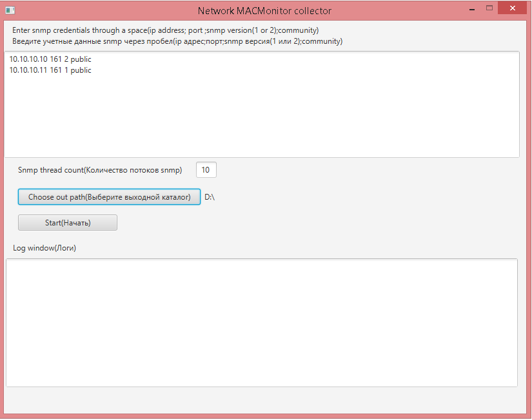Click the word "public" on the second line

(81, 70)
